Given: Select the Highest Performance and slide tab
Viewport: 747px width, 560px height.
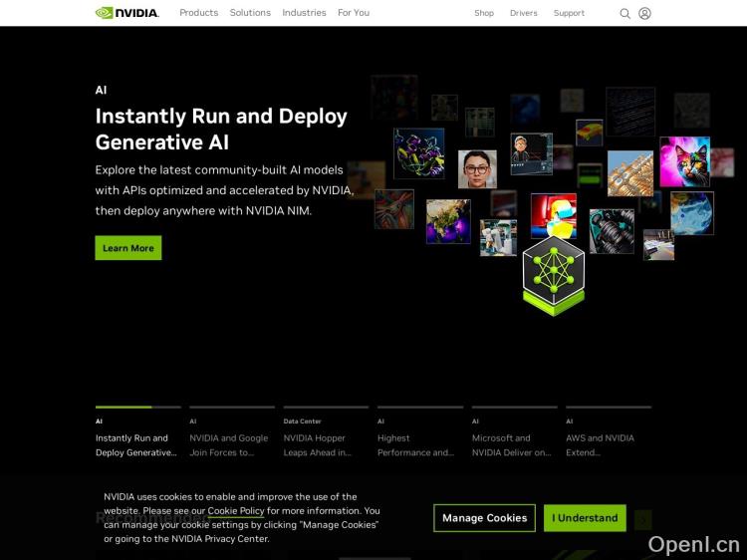Looking at the screenshot, I should [420, 432].
